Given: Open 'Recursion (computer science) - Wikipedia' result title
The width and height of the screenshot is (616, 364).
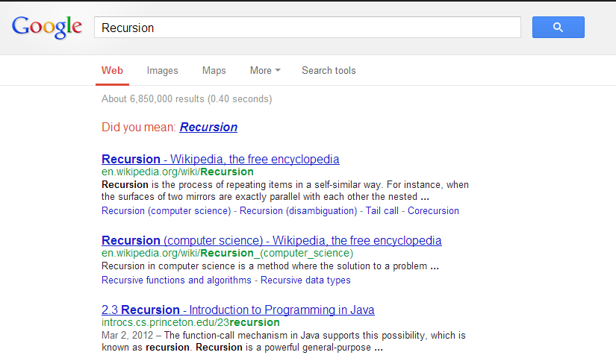Looking at the screenshot, I should tap(272, 240).
